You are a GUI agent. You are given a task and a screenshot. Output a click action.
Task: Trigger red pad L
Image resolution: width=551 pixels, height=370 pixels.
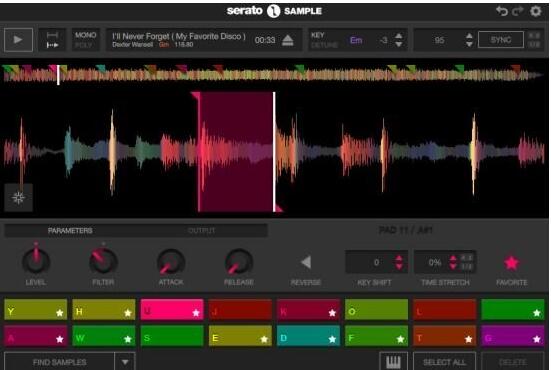click(445, 310)
